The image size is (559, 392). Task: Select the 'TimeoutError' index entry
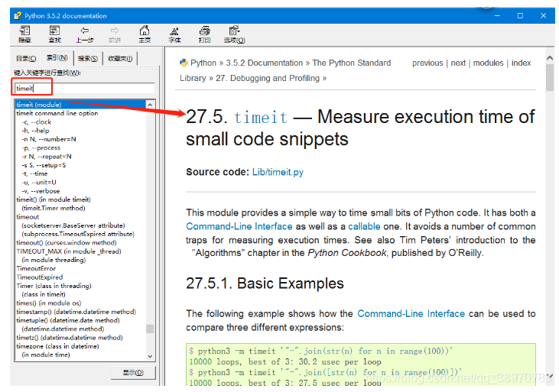36,269
